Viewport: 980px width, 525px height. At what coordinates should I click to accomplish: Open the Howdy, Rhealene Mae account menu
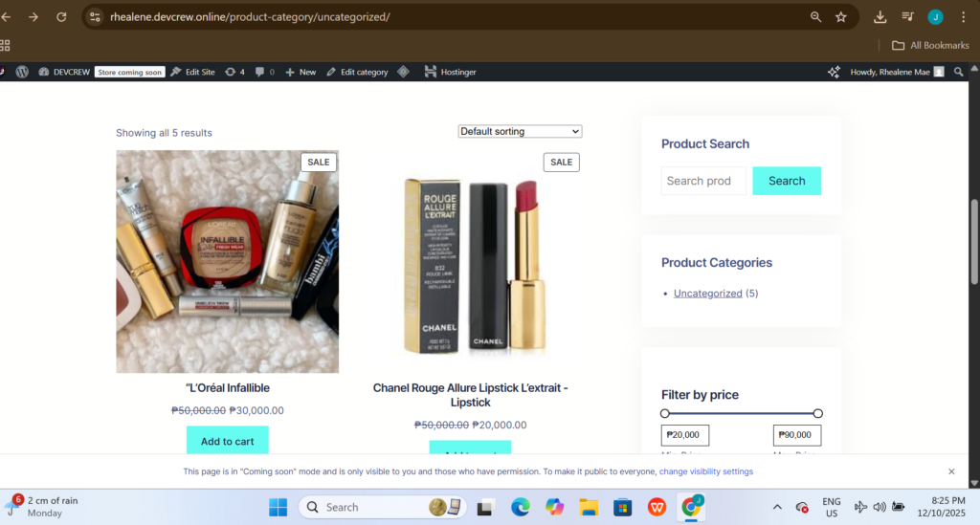coord(890,72)
